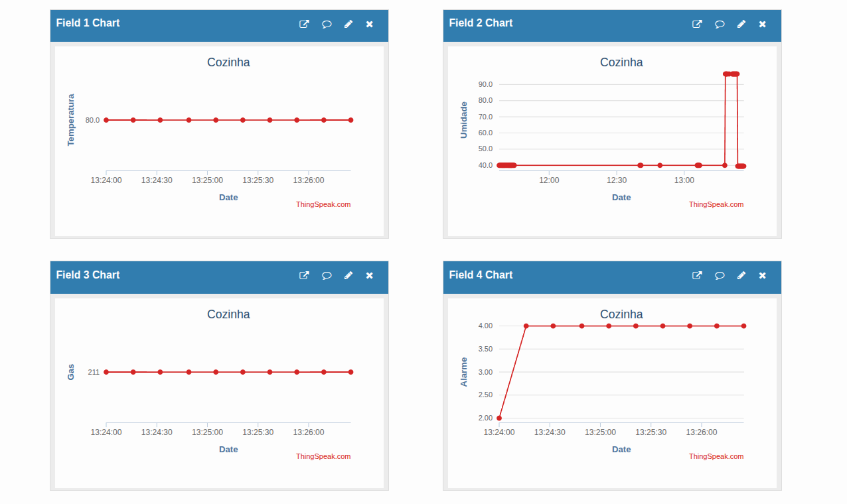The width and height of the screenshot is (847, 504).
Task: Close the Field 3 Chart panel
Action: (x=370, y=276)
